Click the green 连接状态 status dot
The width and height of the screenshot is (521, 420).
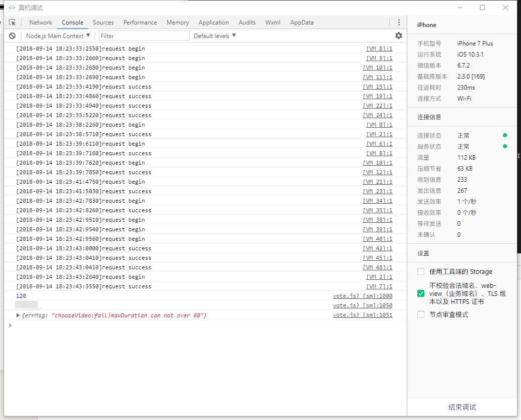505,135
